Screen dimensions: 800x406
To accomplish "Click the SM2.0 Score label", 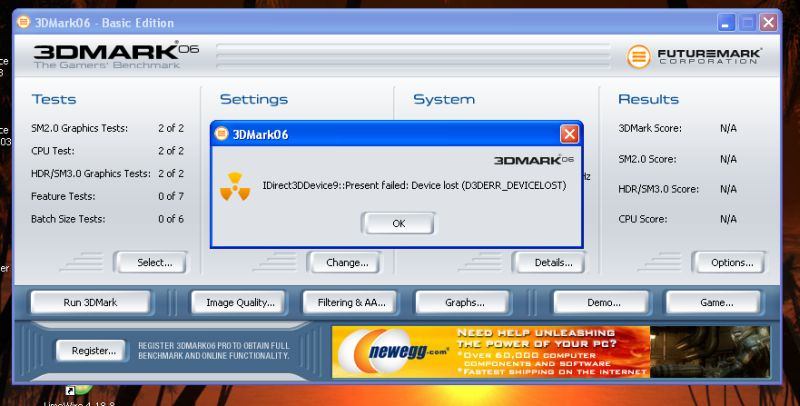I will (647, 159).
